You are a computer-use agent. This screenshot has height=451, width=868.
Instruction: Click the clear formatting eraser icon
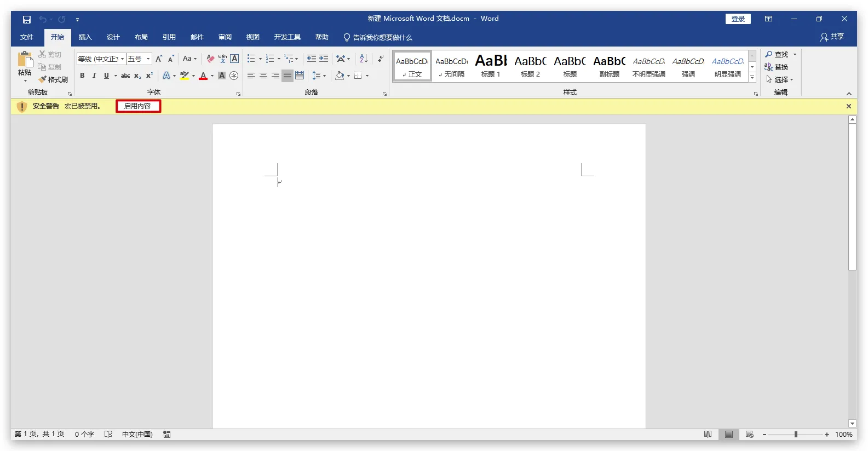click(x=210, y=59)
